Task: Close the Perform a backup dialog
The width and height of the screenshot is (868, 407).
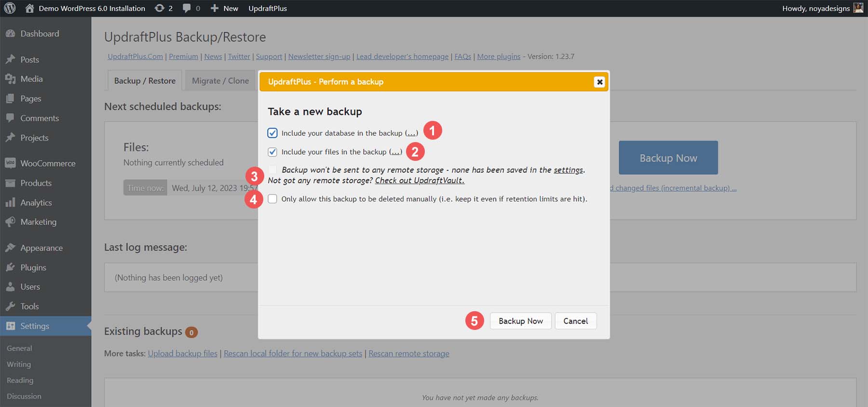Action: pyautogui.click(x=599, y=82)
